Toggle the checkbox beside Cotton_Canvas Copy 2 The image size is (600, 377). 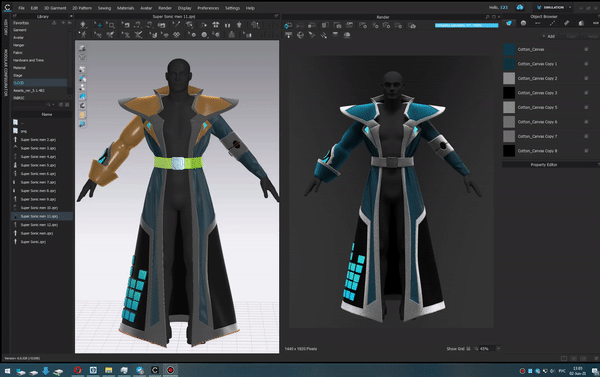click(x=586, y=78)
